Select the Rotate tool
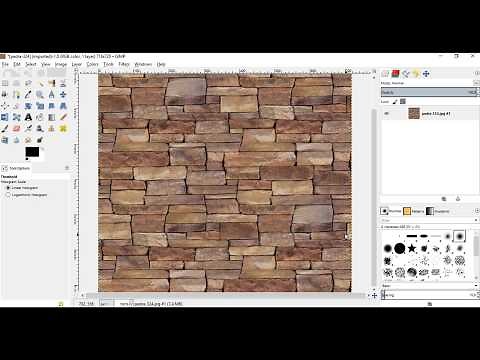 tap(28, 106)
